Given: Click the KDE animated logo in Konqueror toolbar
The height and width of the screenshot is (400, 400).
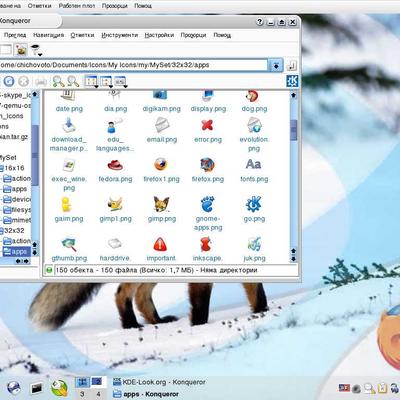Looking at the screenshot, I should pos(292,81).
